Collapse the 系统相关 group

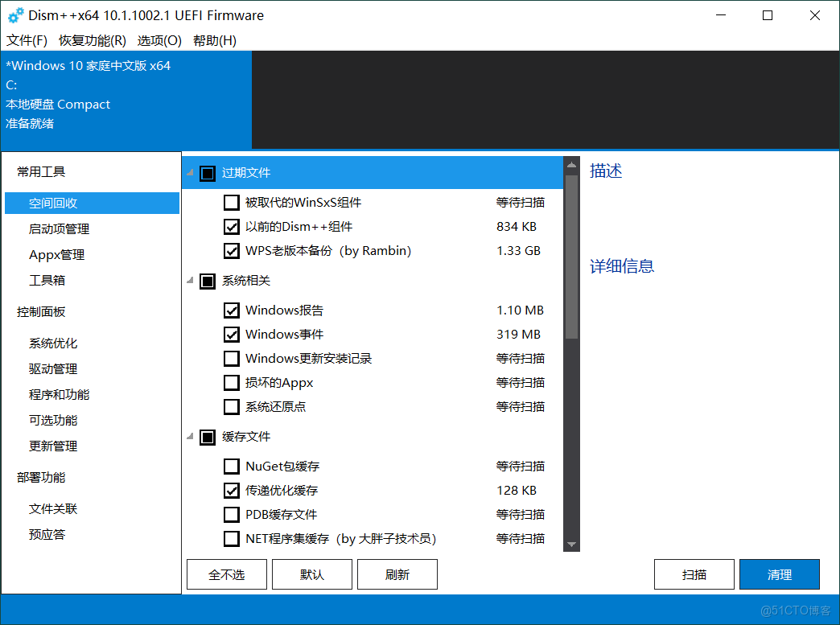188,281
